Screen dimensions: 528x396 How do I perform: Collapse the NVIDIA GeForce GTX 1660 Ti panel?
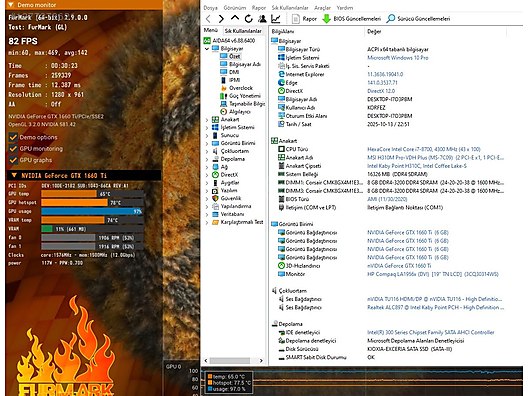coord(14,175)
